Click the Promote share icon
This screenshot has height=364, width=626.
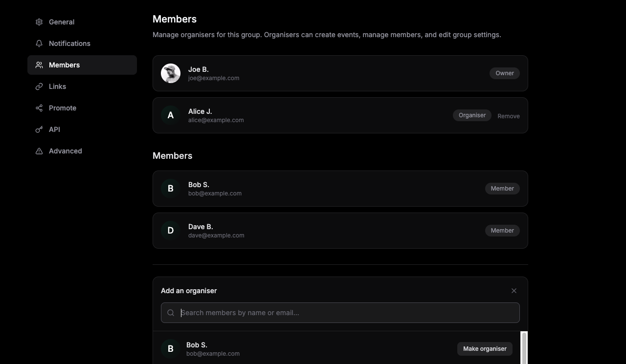click(x=39, y=108)
